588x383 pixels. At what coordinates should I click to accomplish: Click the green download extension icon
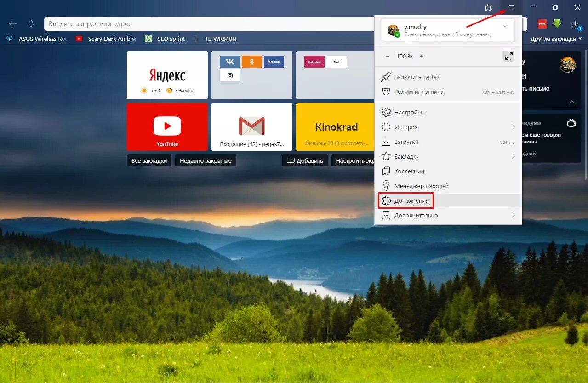[x=557, y=24]
